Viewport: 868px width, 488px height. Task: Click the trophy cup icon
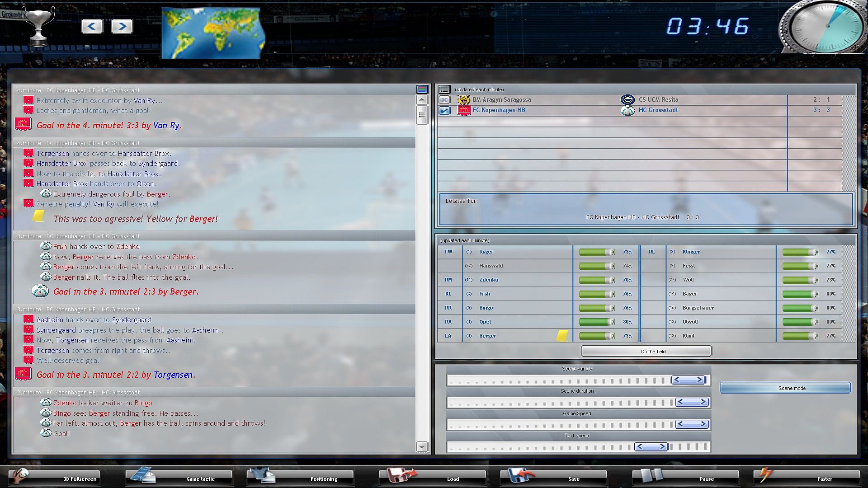point(39,26)
